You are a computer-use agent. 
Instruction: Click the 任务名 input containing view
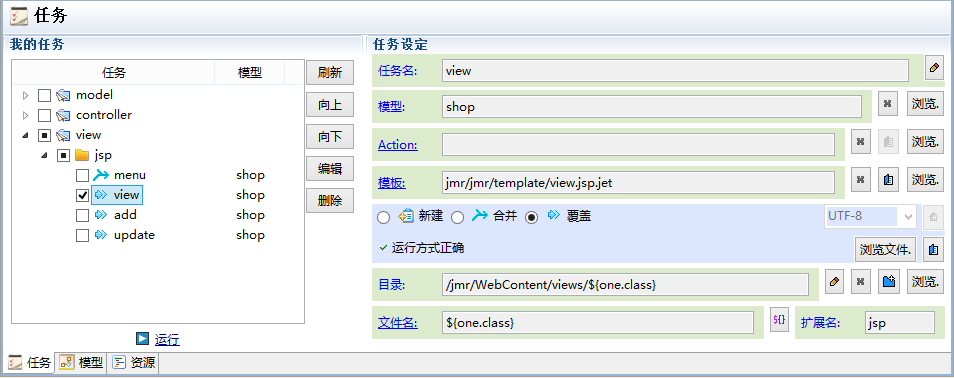click(x=675, y=71)
